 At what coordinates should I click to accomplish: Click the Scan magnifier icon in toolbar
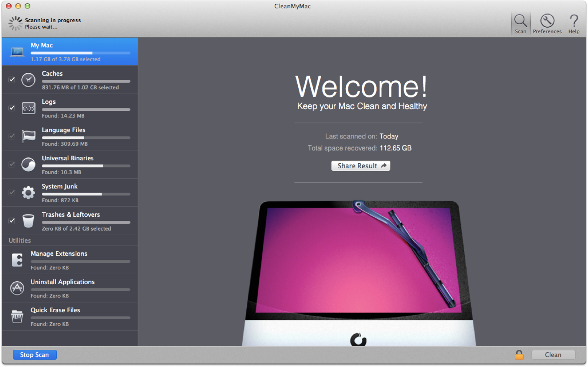[521, 21]
